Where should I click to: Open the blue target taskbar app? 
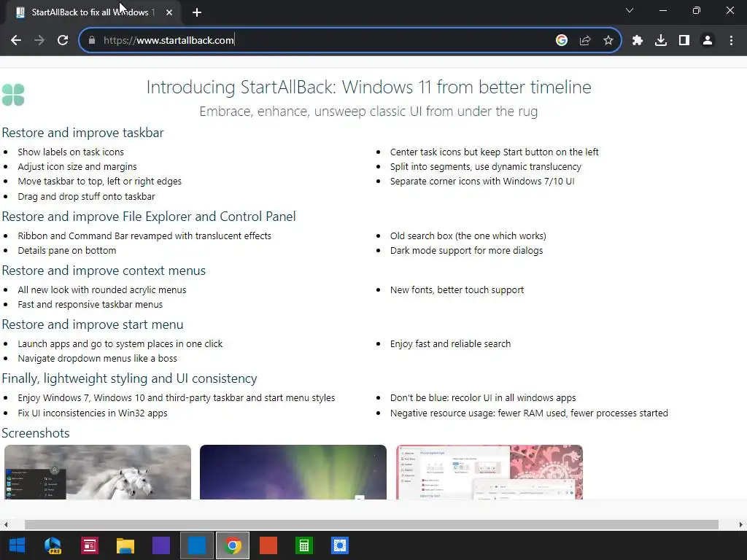[340, 545]
